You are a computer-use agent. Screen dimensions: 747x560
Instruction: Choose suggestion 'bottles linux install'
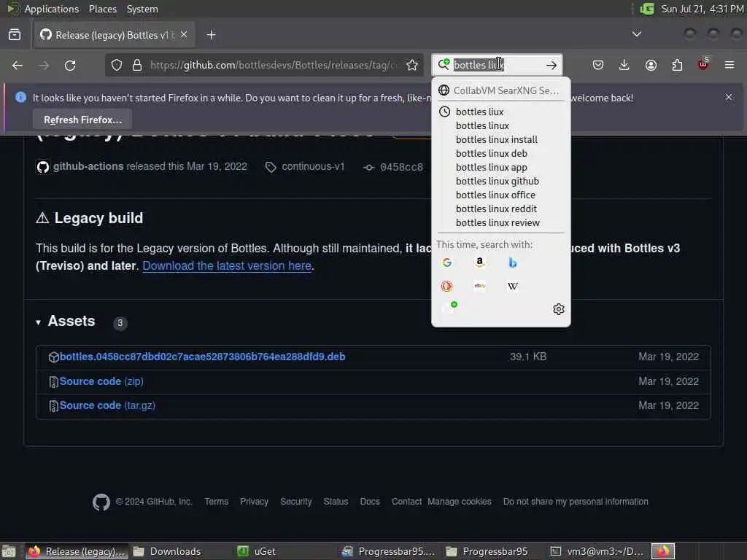500,139
